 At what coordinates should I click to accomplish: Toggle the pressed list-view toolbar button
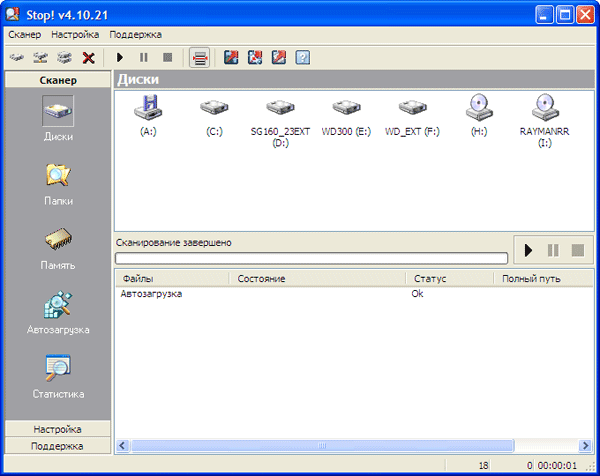[x=200, y=58]
